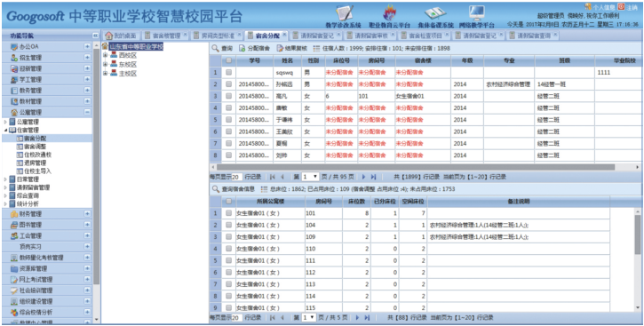
Task: Click the 公寓管理 house icon in the accordion header
Action: (14, 112)
